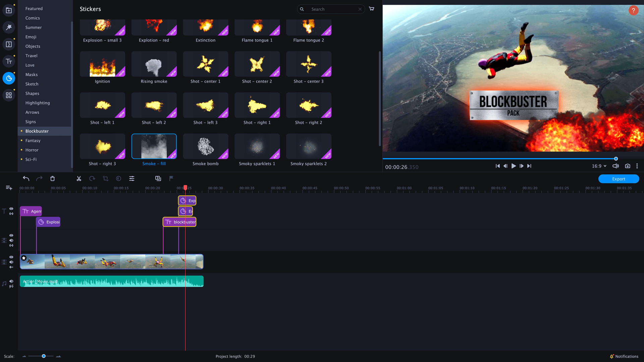
Task: Open the Featured sticker category
Action: [34, 8]
